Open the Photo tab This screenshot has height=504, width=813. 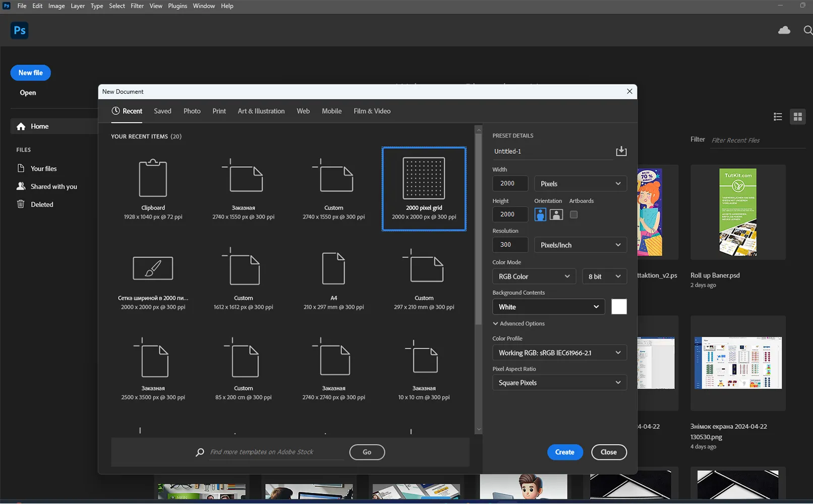point(192,111)
